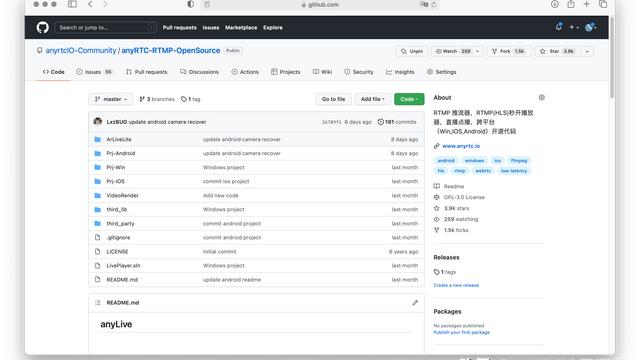The width and height of the screenshot is (640, 360).
Task: Click the README edit pencil icon
Action: click(415, 302)
